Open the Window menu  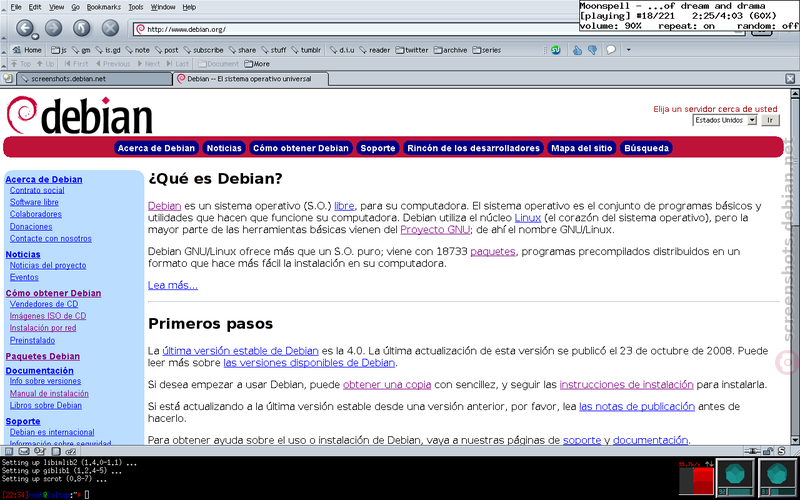(x=163, y=7)
